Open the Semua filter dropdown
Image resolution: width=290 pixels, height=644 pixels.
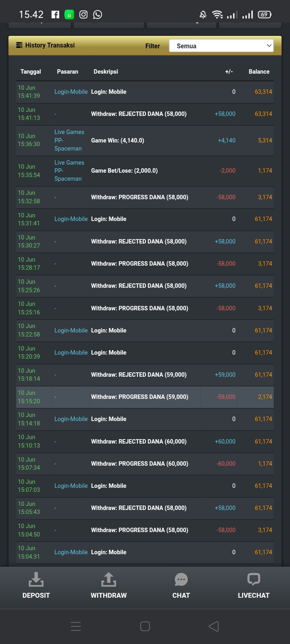221,46
